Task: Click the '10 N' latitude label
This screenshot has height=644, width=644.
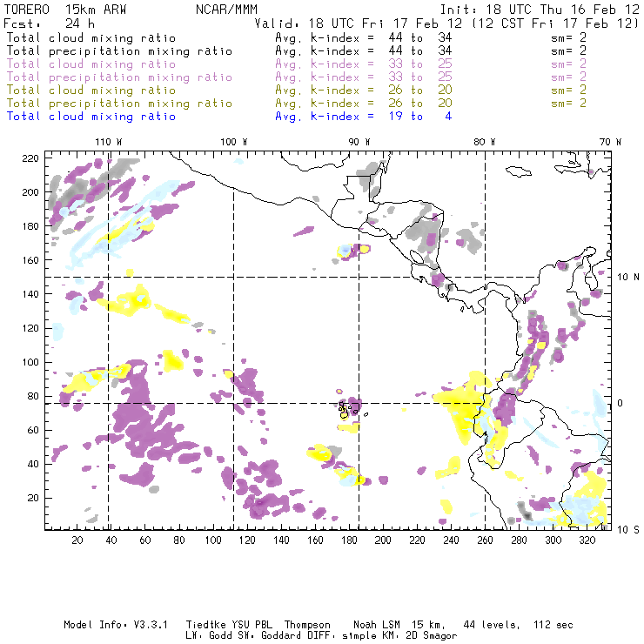Action: [x=628, y=278]
